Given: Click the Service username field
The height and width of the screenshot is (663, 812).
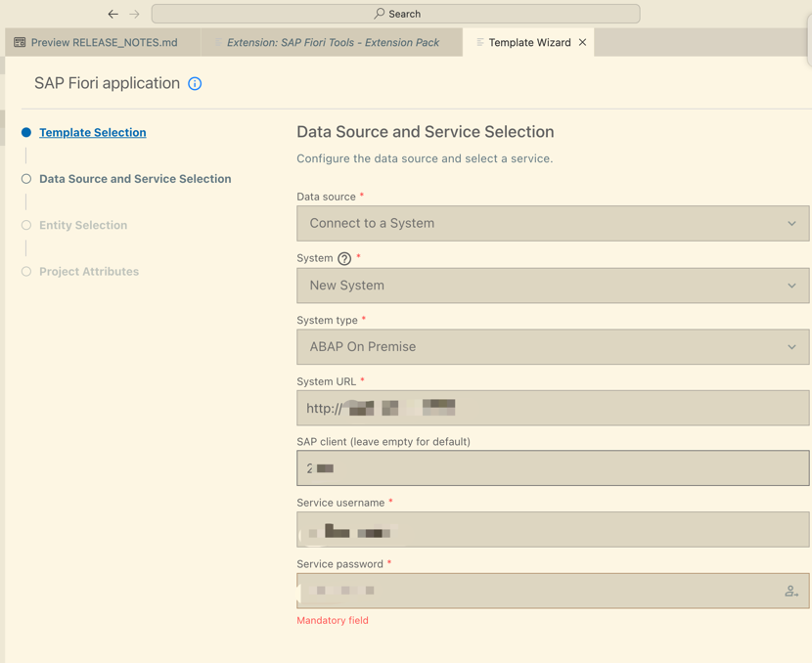Looking at the screenshot, I should (553, 530).
